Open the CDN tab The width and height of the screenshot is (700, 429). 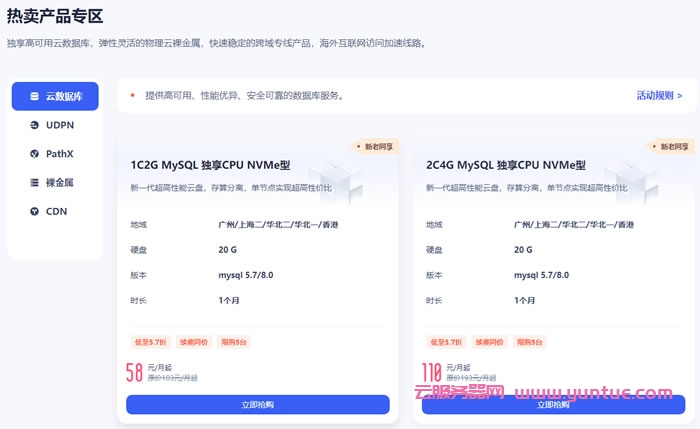point(55,211)
